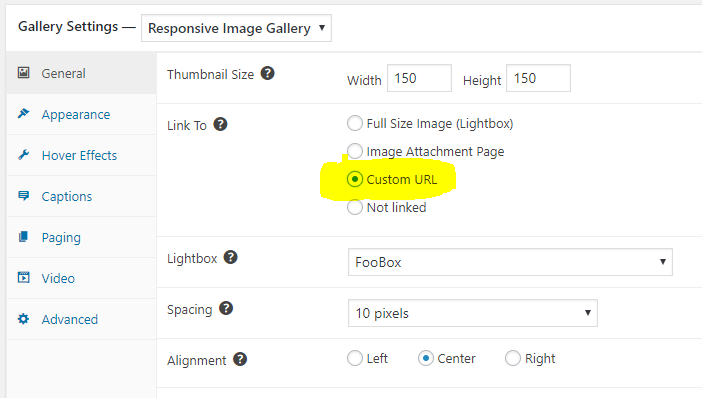The image size is (702, 398).
Task: Click the Video play icon in sidebar
Action: 23,278
